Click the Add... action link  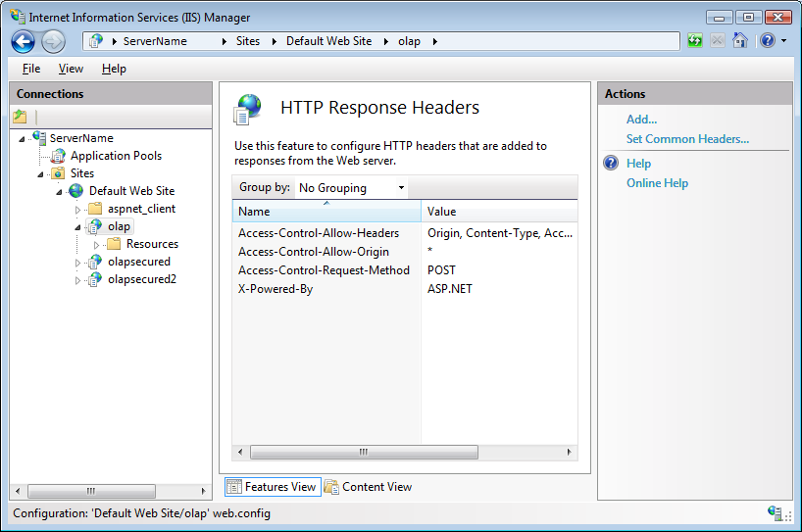point(641,120)
